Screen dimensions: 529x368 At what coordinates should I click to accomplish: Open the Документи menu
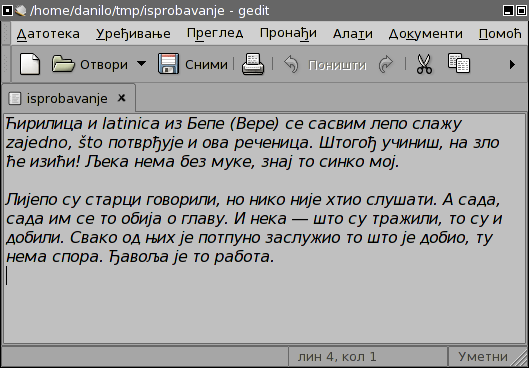(x=426, y=34)
